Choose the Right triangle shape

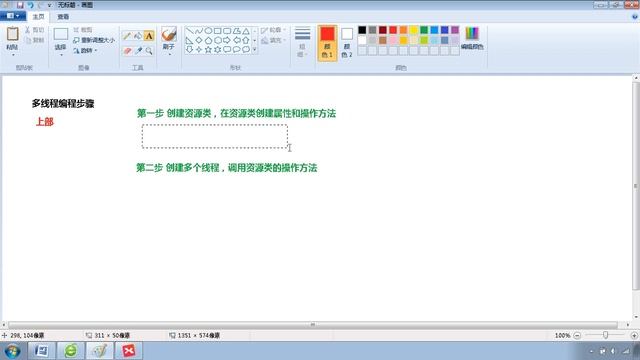pos(189,40)
